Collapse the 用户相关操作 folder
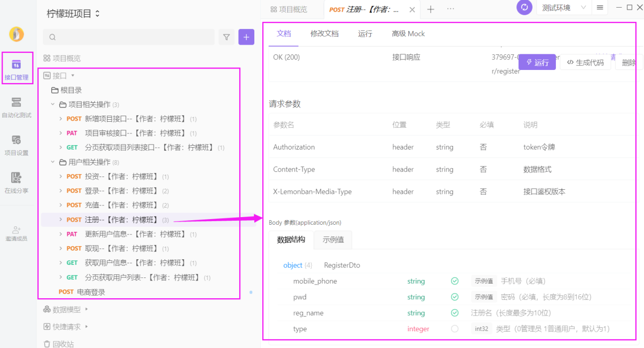This screenshot has width=644, height=348. click(53, 162)
